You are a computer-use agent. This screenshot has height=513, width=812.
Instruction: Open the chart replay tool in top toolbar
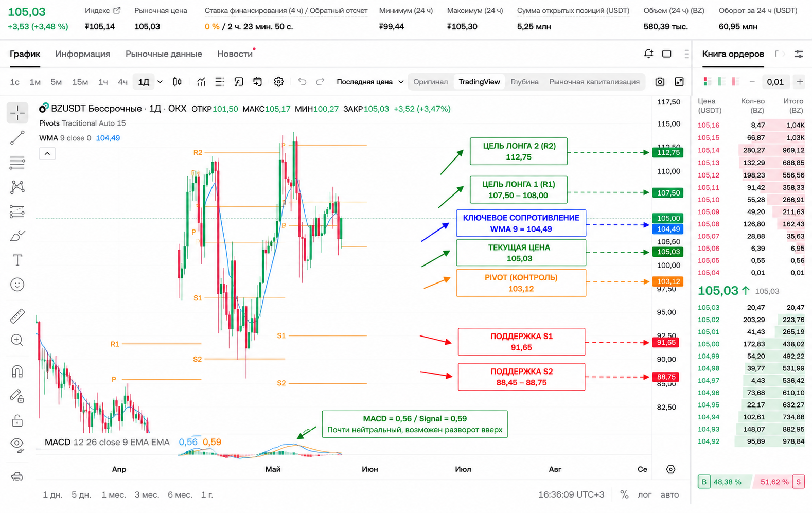point(239,82)
